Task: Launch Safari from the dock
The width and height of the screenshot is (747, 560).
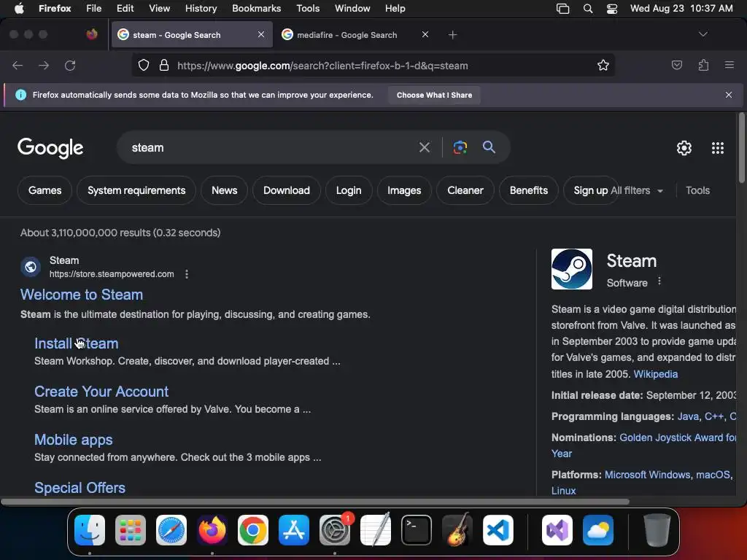Action: tap(171, 530)
